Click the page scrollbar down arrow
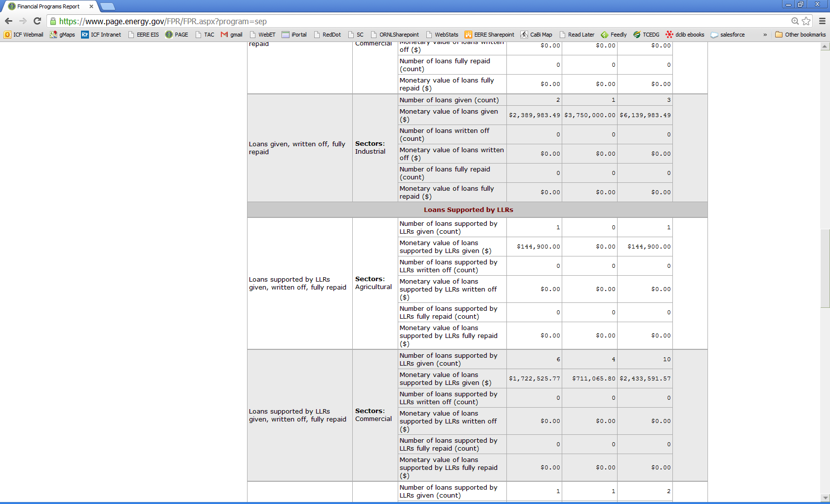The width and height of the screenshot is (830, 504). pos(825,498)
